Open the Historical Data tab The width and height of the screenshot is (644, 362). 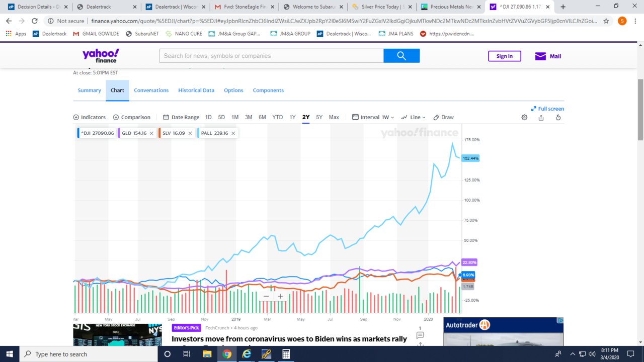click(196, 90)
